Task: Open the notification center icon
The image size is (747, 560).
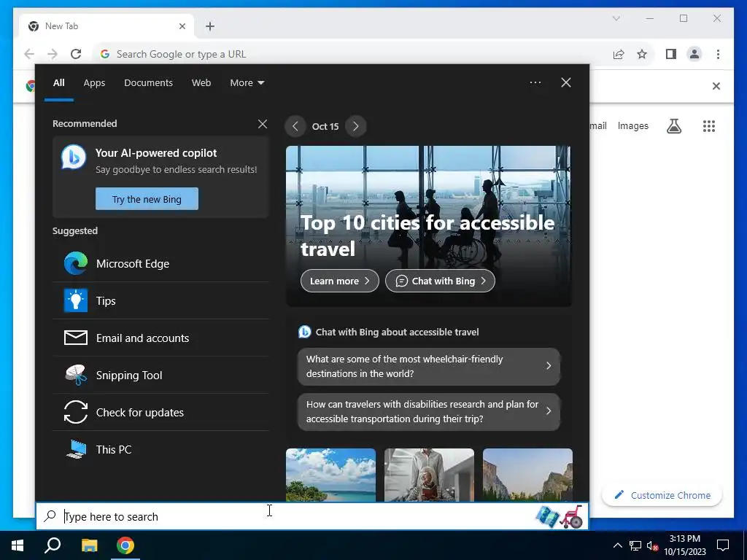Action: [x=723, y=545]
